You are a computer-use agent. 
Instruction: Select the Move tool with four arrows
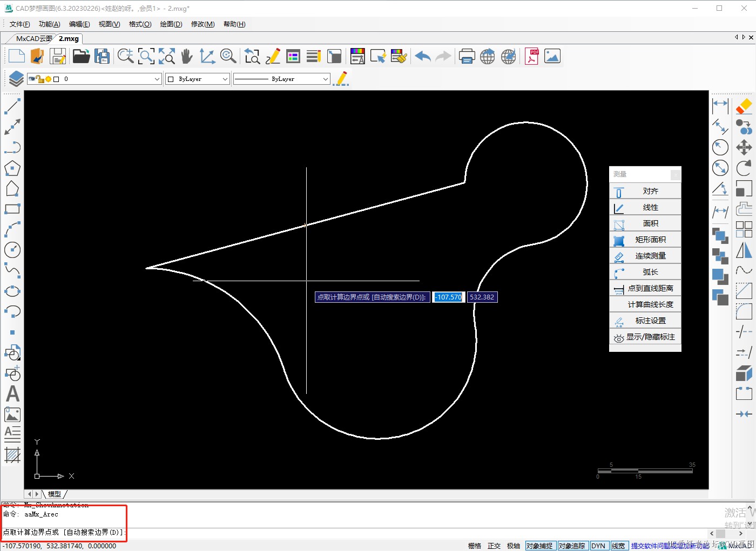point(744,147)
